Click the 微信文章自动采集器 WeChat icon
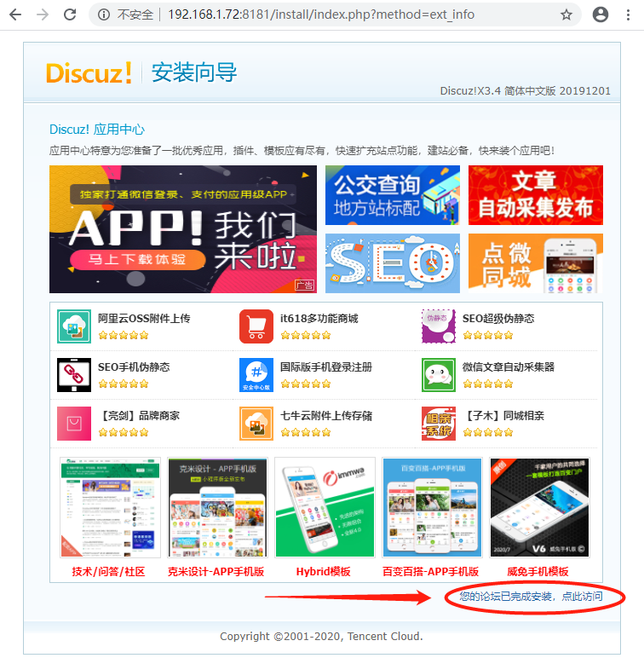 pos(439,375)
